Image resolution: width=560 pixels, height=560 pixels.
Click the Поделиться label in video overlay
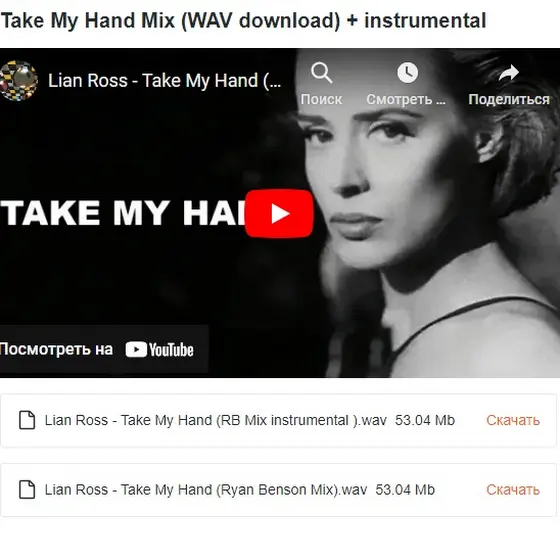tap(509, 99)
